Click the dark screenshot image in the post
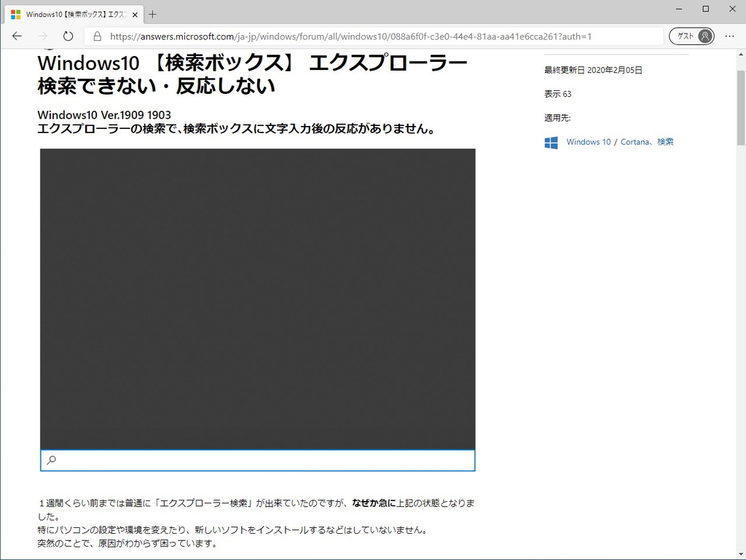This screenshot has width=746, height=560. tap(258, 299)
